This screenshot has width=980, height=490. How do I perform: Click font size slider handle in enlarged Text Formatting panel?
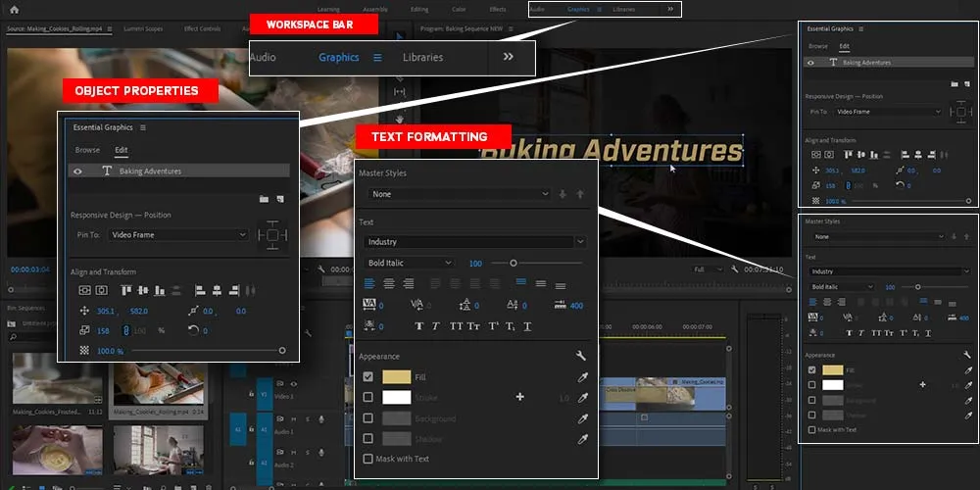pyautogui.click(x=514, y=263)
